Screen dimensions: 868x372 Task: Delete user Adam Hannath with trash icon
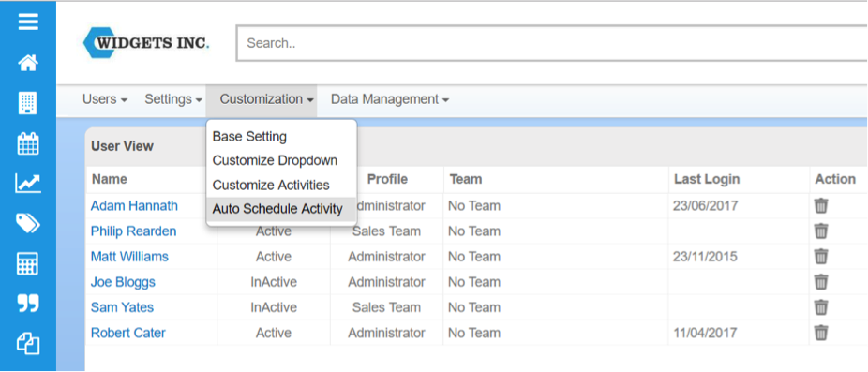click(x=821, y=206)
